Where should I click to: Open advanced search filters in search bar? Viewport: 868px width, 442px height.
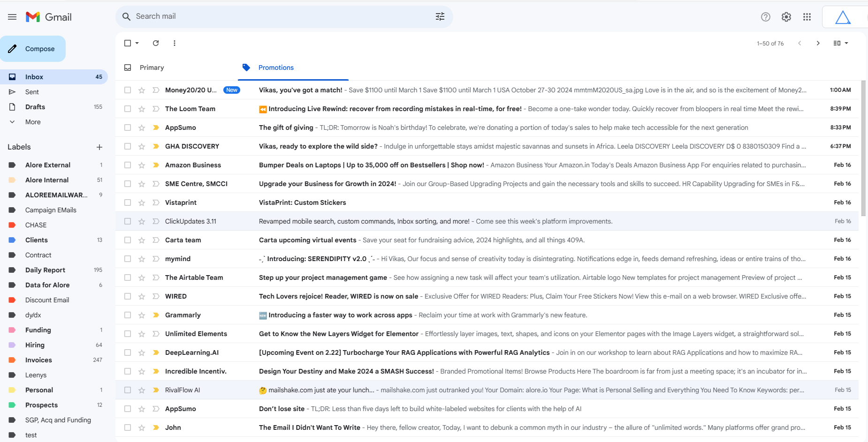coord(440,16)
